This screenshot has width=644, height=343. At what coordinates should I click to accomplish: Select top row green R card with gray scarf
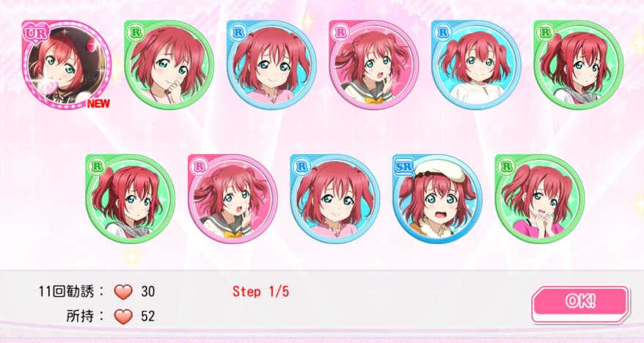(x=578, y=64)
